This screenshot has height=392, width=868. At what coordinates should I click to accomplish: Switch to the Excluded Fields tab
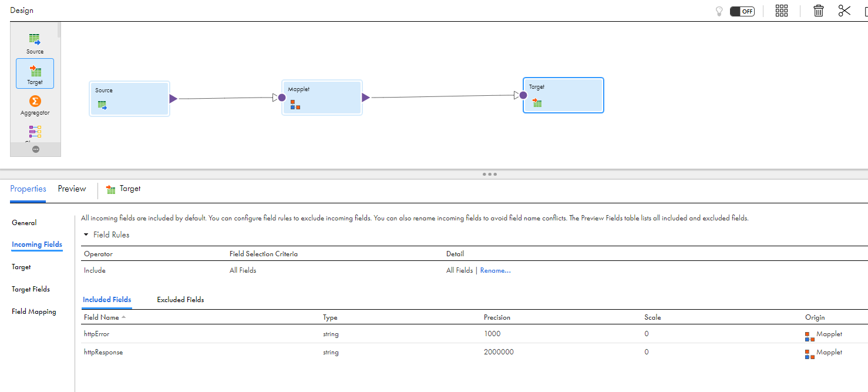click(180, 300)
